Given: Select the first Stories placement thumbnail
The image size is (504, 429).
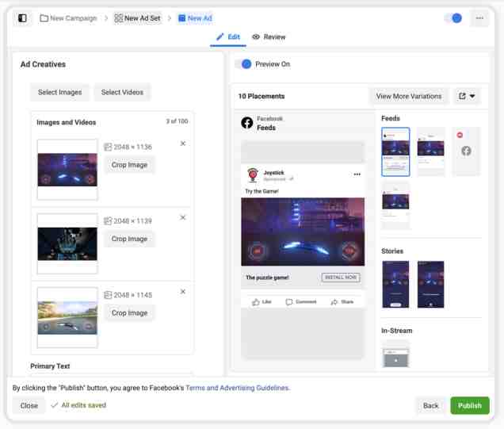Looking at the screenshot, I should [395, 285].
